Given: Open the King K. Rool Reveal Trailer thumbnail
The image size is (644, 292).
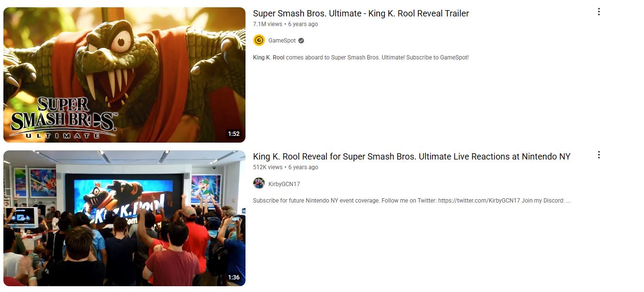Looking at the screenshot, I should tap(124, 75).
